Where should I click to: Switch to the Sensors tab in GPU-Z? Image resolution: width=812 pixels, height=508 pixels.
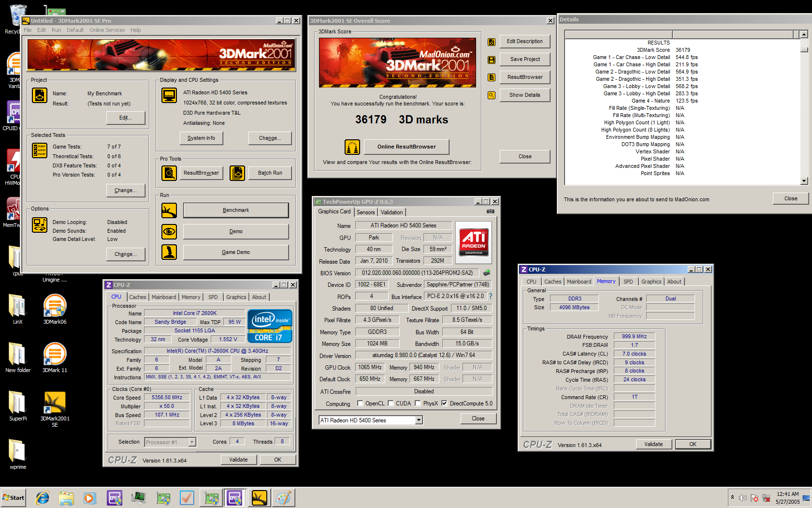coord(365,212)
